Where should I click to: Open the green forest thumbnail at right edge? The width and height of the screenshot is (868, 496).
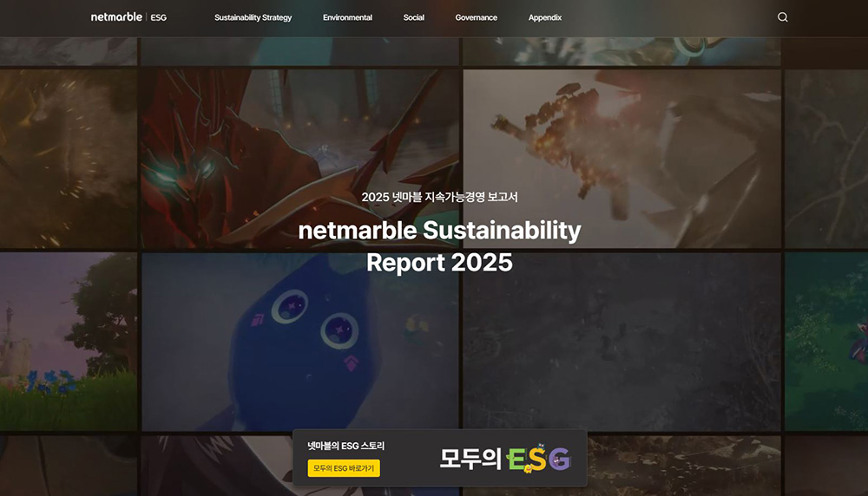tap(826, 342)
